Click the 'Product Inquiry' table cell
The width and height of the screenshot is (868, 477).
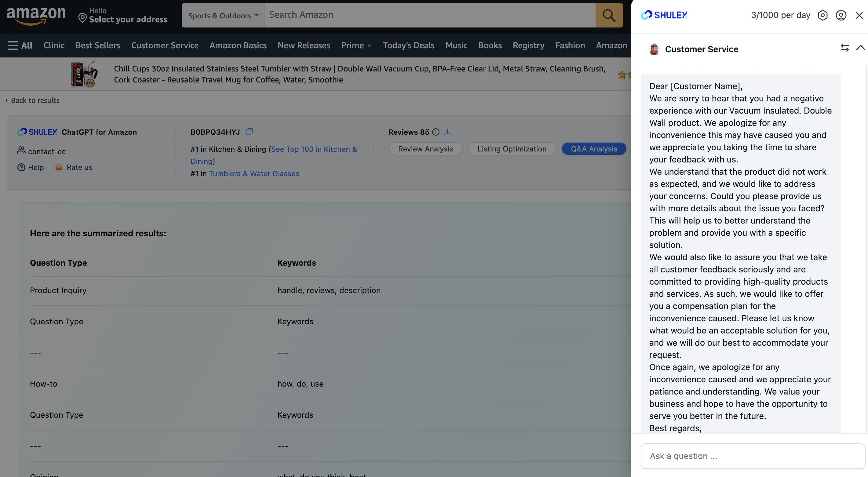58,290
